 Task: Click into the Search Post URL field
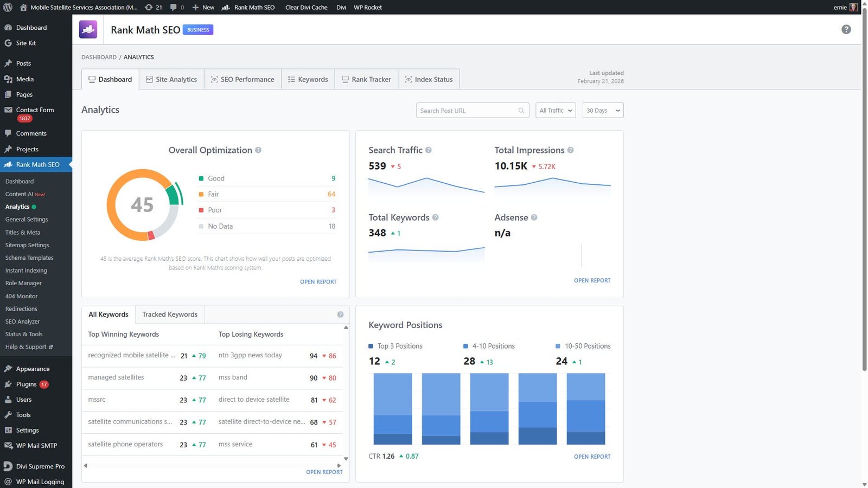click(x=467, y=111)
